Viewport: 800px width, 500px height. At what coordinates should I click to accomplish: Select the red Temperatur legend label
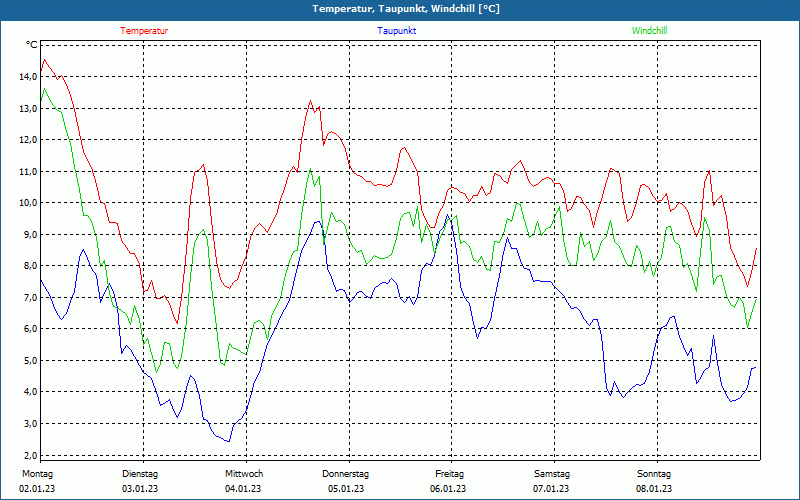[x=144, y=31]
